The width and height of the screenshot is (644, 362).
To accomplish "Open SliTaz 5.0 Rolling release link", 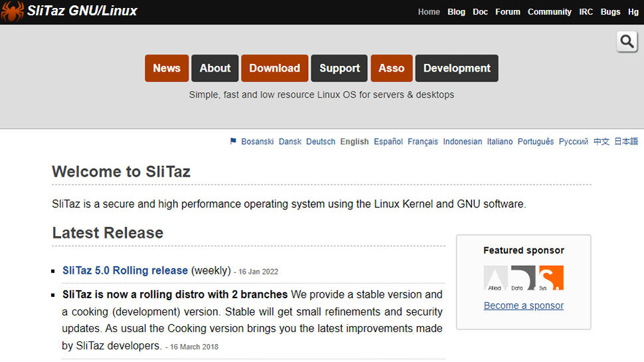I will coord(125,270).
